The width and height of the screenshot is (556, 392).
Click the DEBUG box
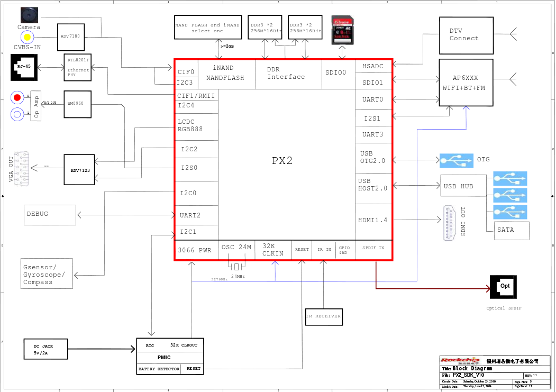tap(50, 215)
